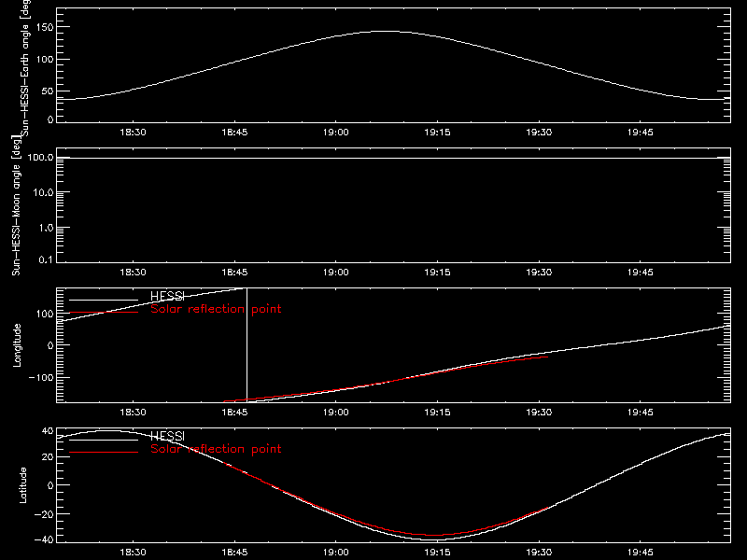
Task: Click the 0.1 tick label in Moon angle plot
Action: 46,260
